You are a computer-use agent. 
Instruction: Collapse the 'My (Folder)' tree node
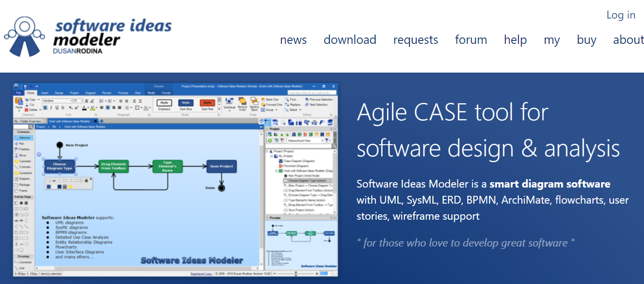tap(272, 156)
